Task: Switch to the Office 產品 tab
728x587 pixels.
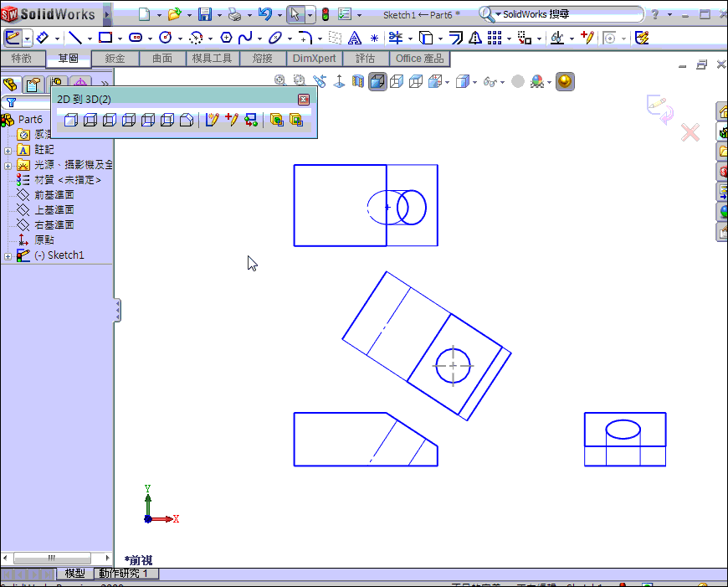Action: coord(420,59)
